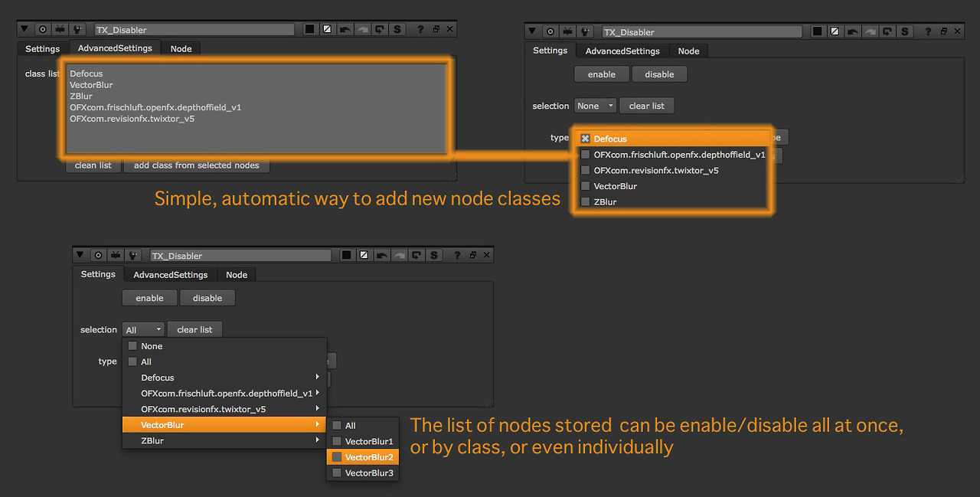
Task: Float the bottom panel with the float-window icon
Action: [472, 255]
